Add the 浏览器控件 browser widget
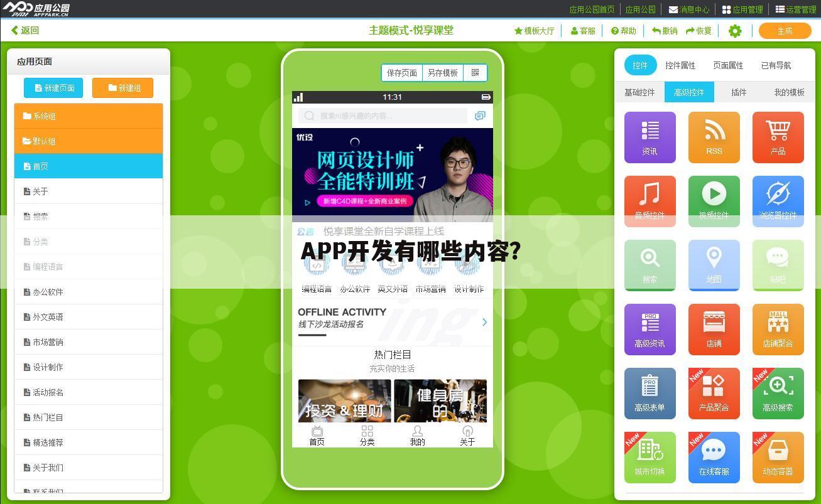The width and height of the screenshot is (821, 504). 778,201
